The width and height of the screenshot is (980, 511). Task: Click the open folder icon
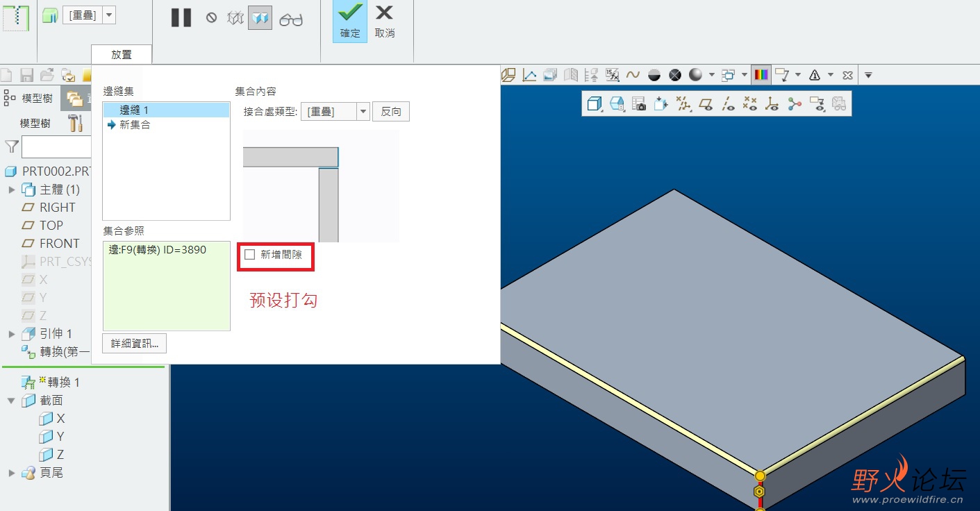coord(47,75)
